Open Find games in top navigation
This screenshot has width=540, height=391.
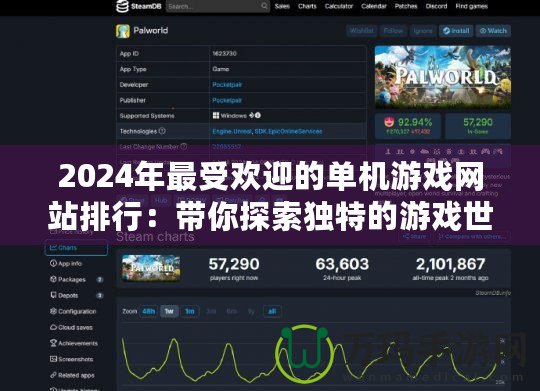coord(471,6)
